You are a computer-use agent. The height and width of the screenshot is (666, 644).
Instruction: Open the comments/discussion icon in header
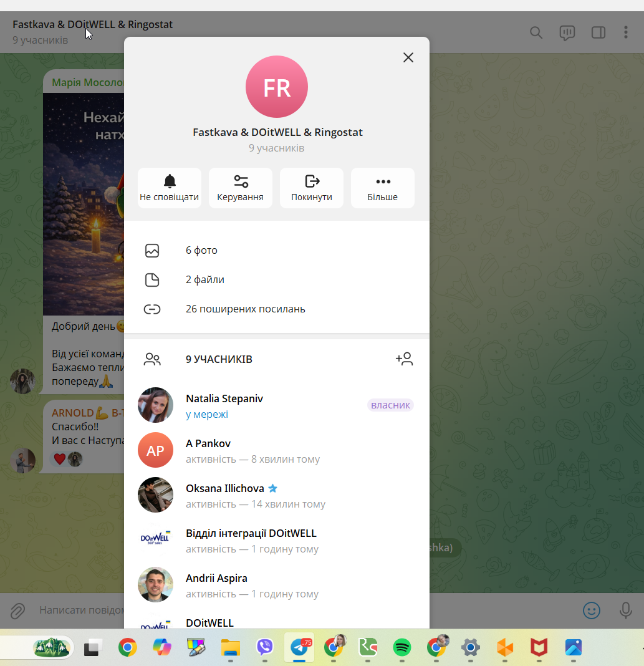[567, 32]
